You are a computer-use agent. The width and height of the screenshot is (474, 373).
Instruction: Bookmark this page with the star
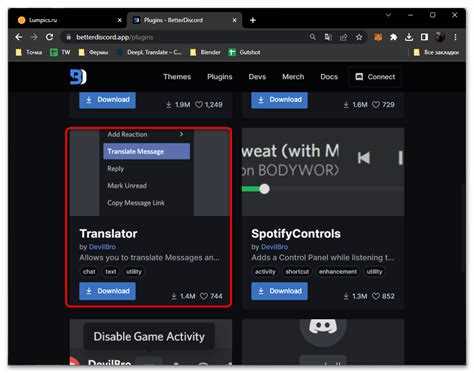click(359, 37)
